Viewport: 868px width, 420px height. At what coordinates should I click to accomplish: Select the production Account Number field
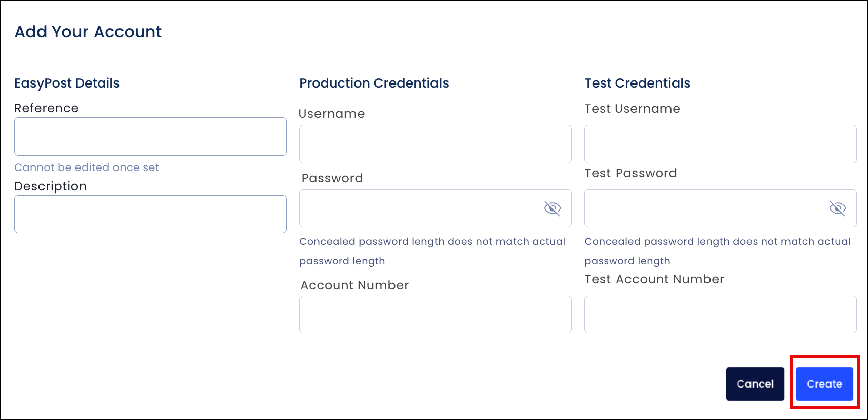click(436, 315)
